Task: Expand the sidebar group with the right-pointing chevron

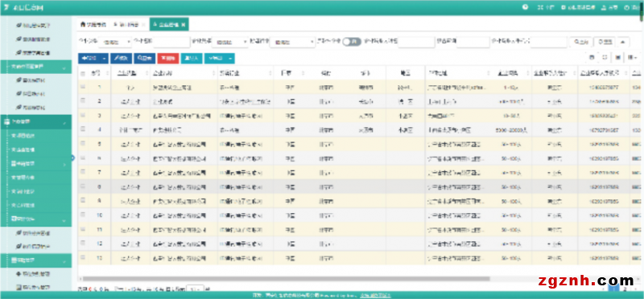Action: pyautogui.click(x=64, y=165)
